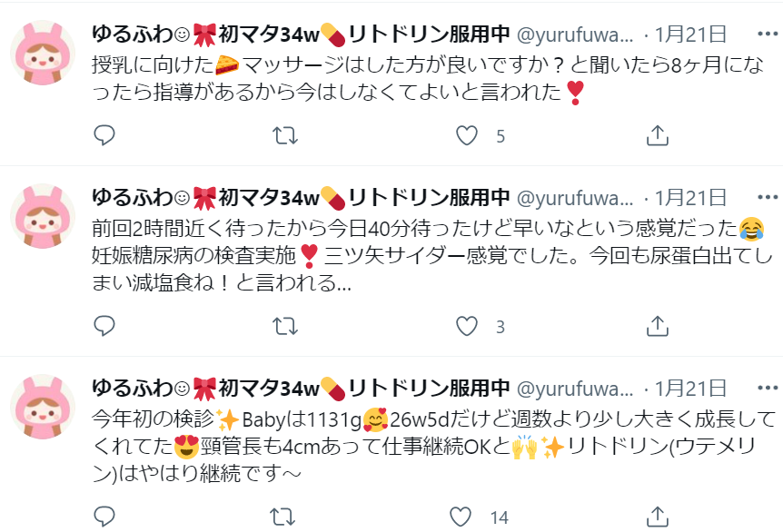Screen dimensions: 783x532
Task: Share the third tweet about リトドリン継続
Action: pyautogui.click(x=657, y=517)
